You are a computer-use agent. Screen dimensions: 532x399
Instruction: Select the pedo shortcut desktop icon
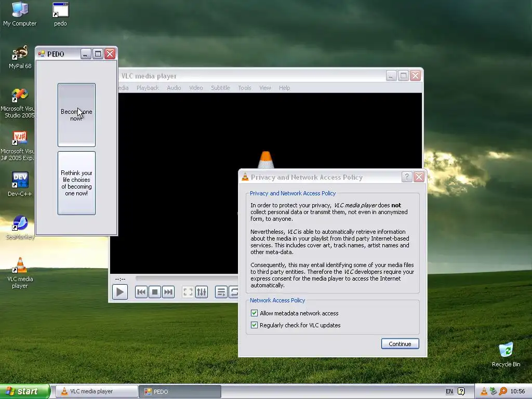click(x=60, y=14)
